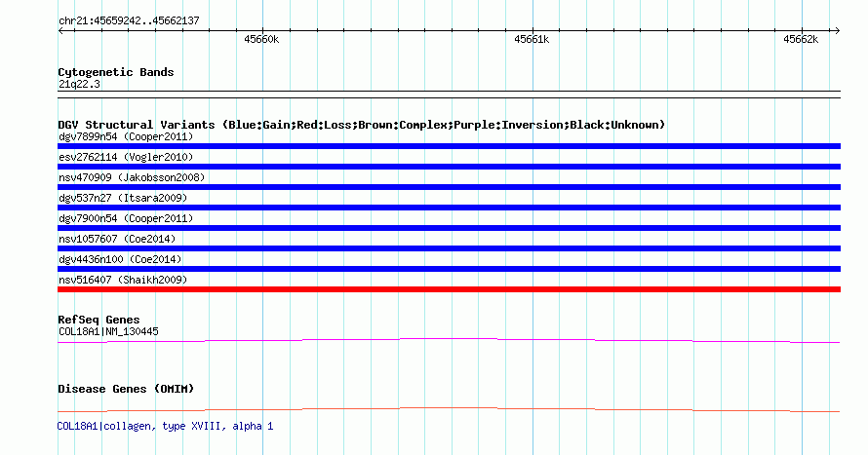
Task: Open variant dgv7899n54 (Cooper2011) label
Action: pyautogui.click(x=126, y=136)
